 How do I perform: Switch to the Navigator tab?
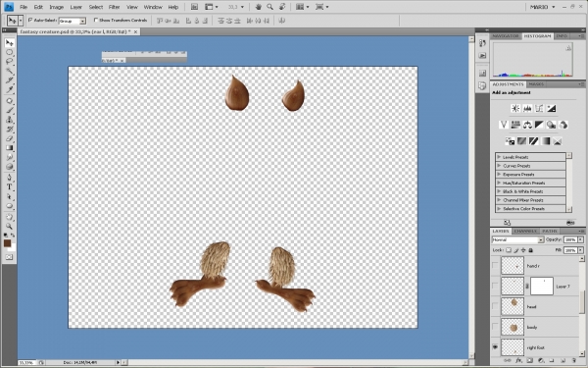pyautogui.click(x=506, y=36)
